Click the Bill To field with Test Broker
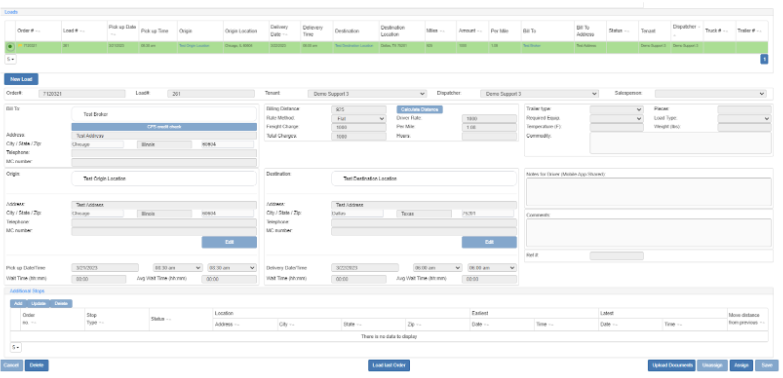Screen dimensions: 783x378 [164, 114]
